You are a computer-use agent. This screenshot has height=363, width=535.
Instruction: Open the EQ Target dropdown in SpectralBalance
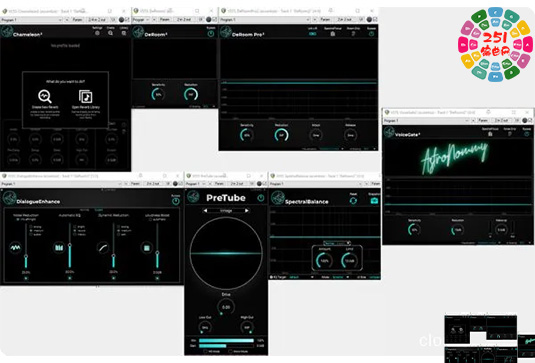[x=301, y=277]
